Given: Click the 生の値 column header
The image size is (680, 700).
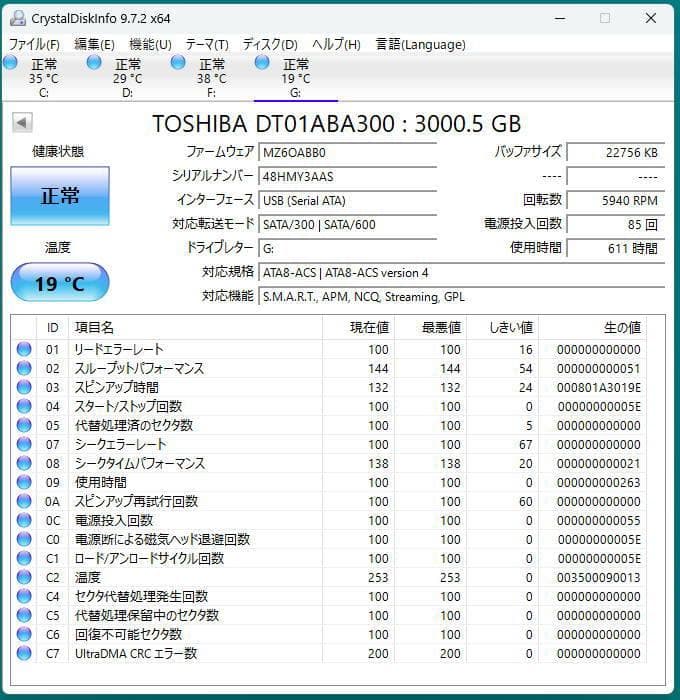Looking at the screenshot, I should (592, 328).
